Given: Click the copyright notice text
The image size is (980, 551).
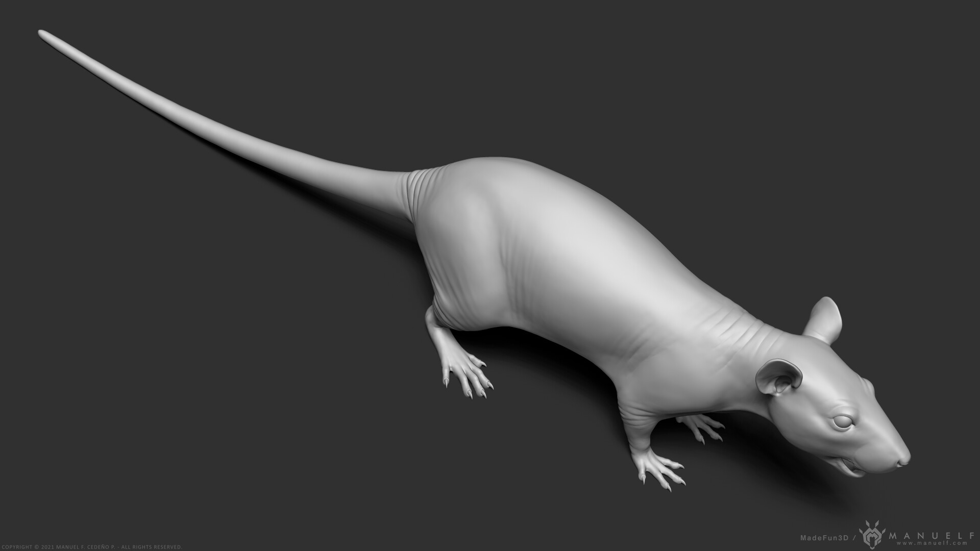Looking at the screenshot, I should point(91,547).
